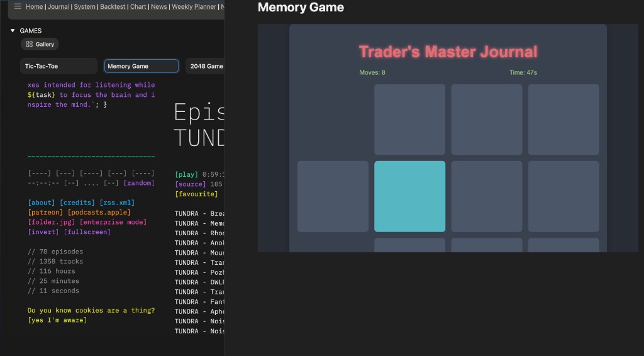Click the '// 11 seconds' line

pyautogui.click(x=53, y=291)
